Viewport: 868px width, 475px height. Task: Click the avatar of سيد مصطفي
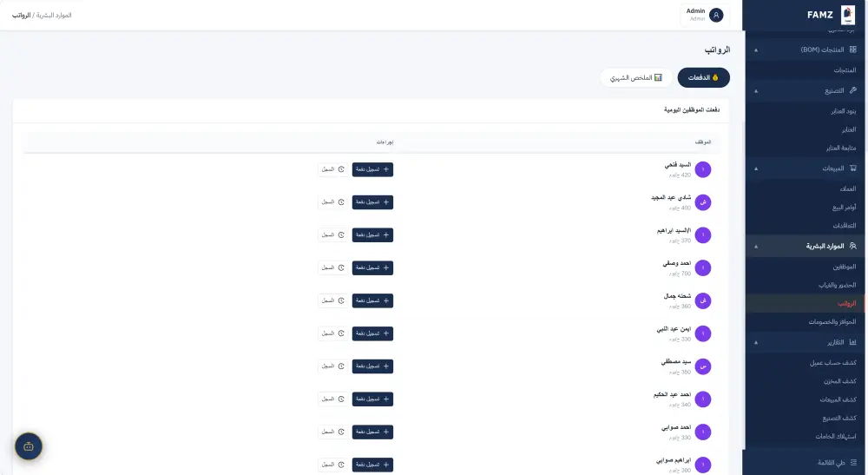tap(702, 366)
